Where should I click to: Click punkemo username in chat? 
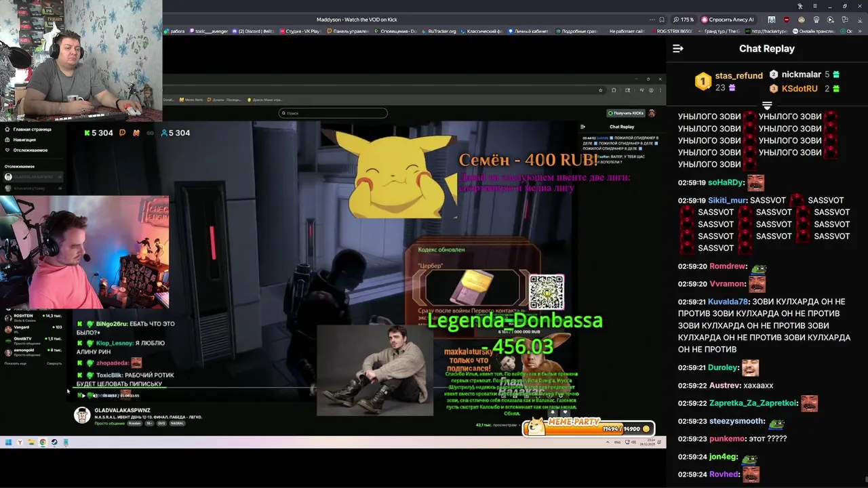pos(728,439)
